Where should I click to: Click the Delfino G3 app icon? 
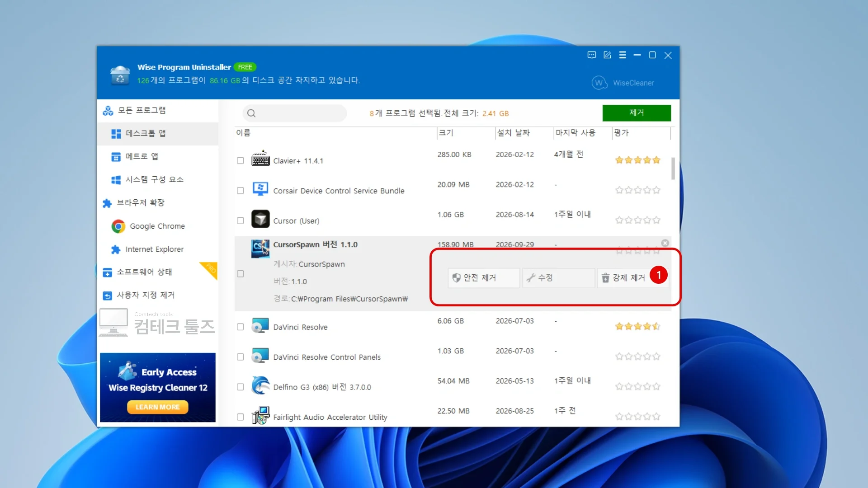click(260, 385)
